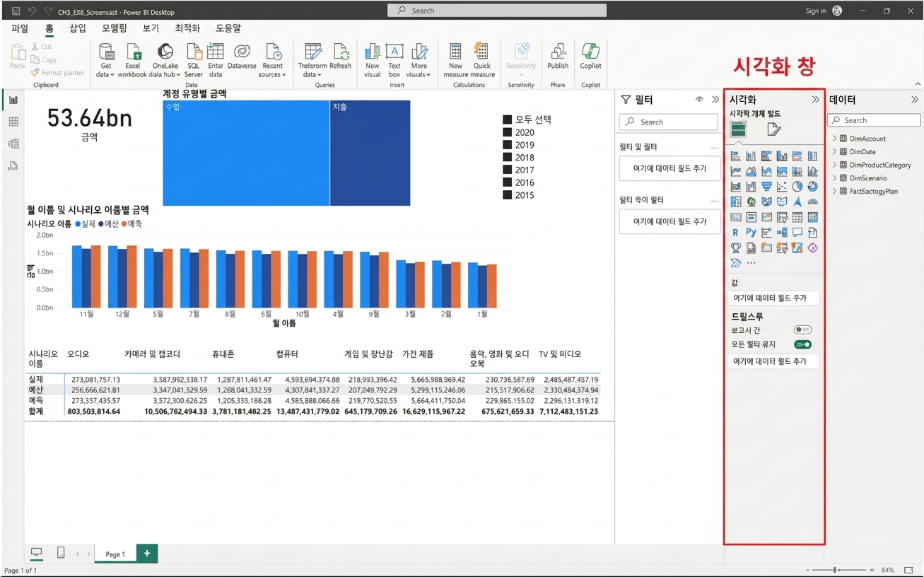Click the Excel workbook ribbon icon
The width and height of the screenshot is (924, 577).
(x=132, y=60)
